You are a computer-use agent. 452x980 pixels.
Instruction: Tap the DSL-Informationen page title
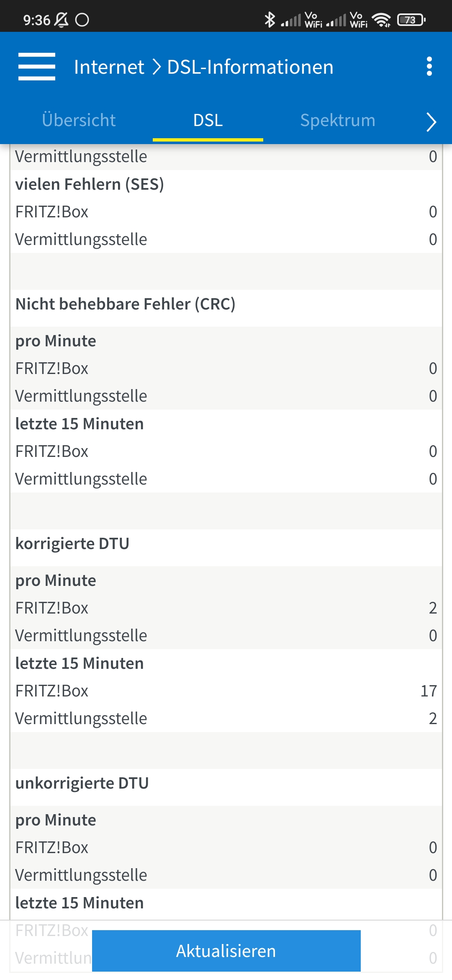[x=250, y=67]
